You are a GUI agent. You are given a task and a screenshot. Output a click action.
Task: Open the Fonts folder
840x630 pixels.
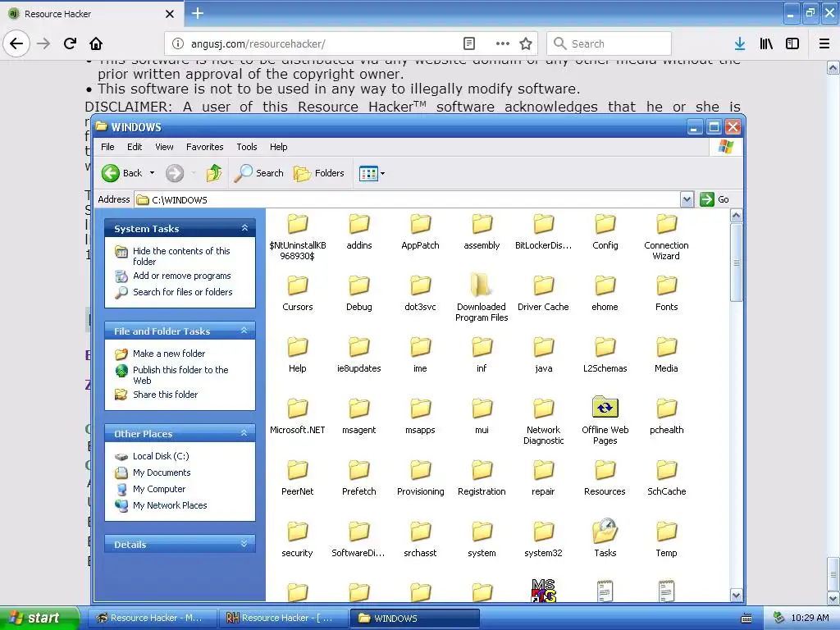tap(666, 293)
